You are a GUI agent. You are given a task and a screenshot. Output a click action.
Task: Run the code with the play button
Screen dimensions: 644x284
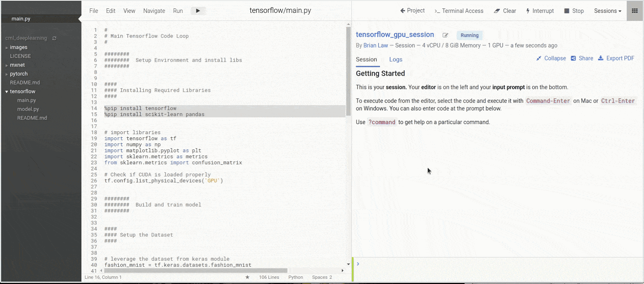pyautogui.click(x=198, y=11)
